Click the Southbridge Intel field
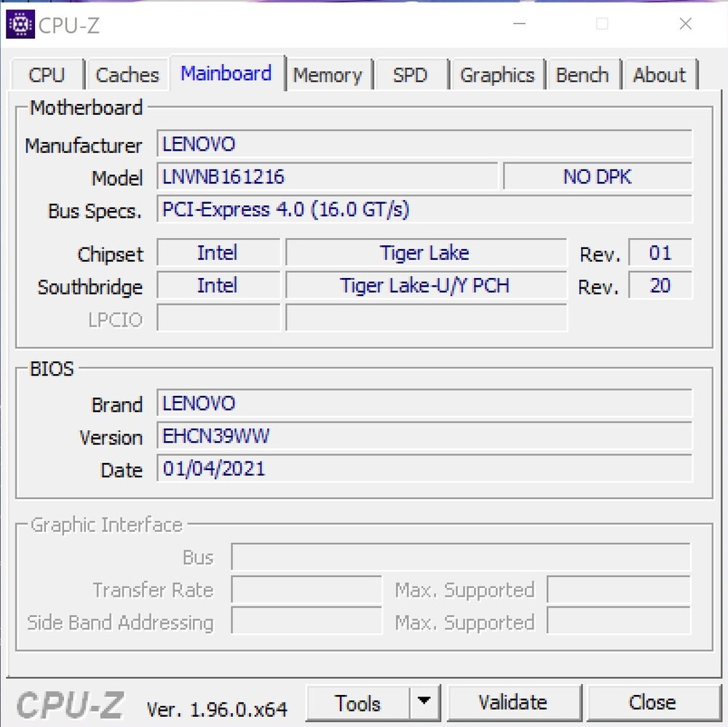Viewport: 728px width, 727px height. point(218,285)
